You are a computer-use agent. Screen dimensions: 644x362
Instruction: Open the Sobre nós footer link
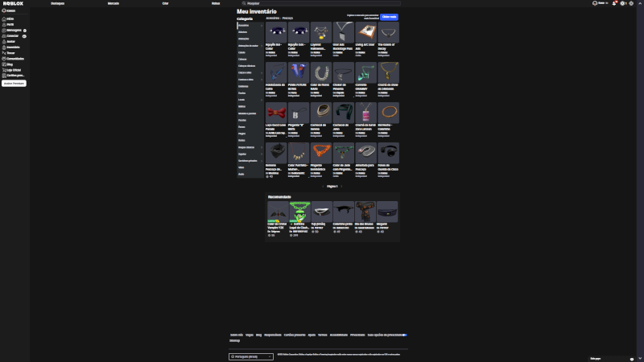click(x=237, y=335)
